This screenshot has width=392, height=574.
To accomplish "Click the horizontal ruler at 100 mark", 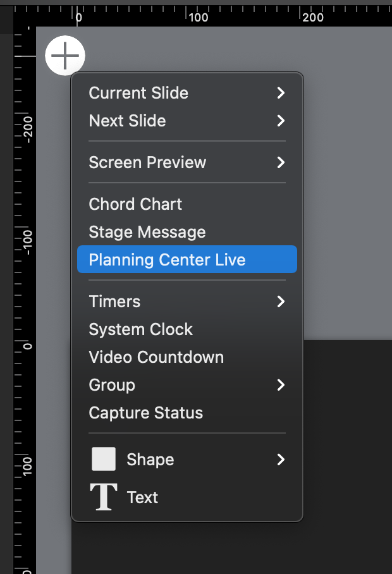I will [198, 17].
